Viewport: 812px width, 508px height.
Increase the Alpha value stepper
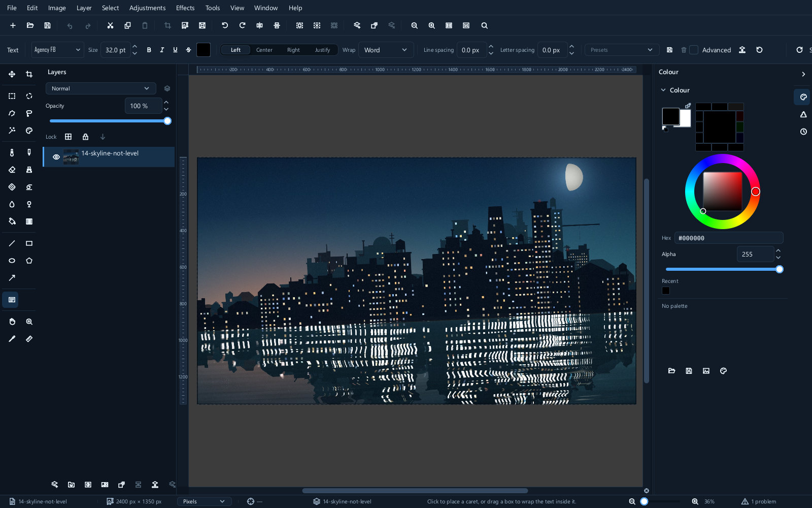coord(779,250)
